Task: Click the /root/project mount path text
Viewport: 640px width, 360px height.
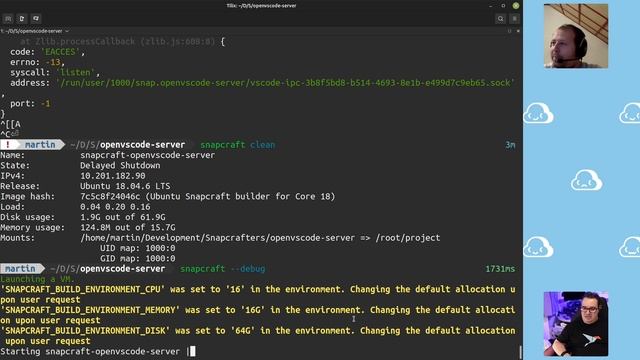Action: [x=408, y=238]
